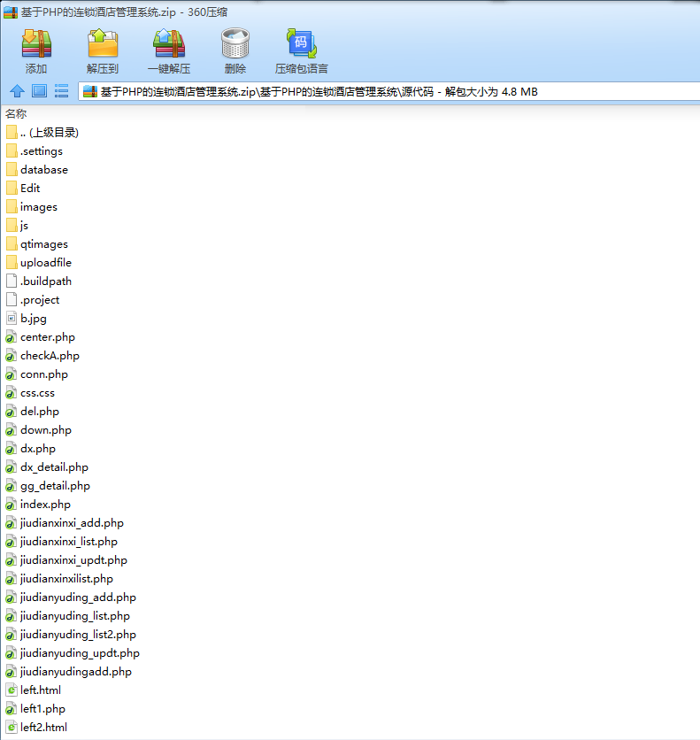Select the css.css file icon

(12, 393)
